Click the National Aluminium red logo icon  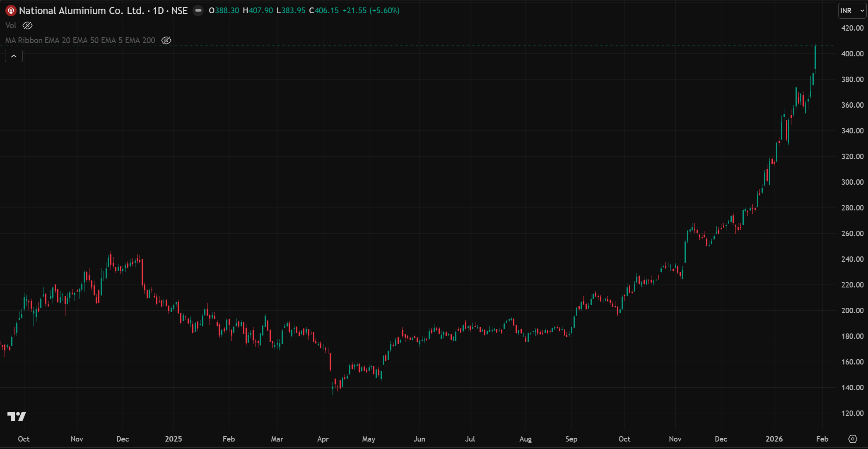point(11,11)
